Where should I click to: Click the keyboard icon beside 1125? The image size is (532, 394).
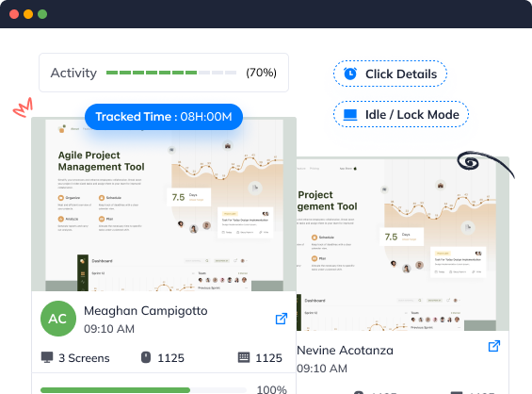point(244,357)
